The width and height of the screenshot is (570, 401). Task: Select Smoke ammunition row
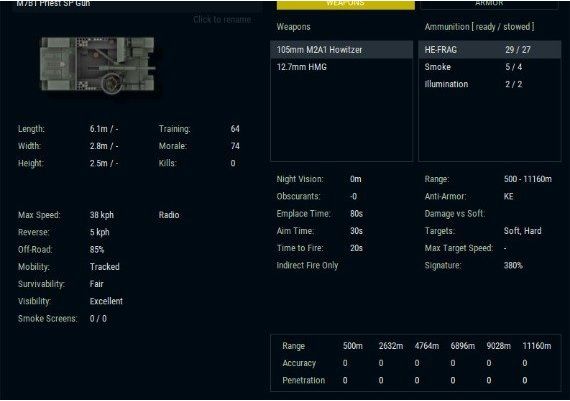coord(489,67)
